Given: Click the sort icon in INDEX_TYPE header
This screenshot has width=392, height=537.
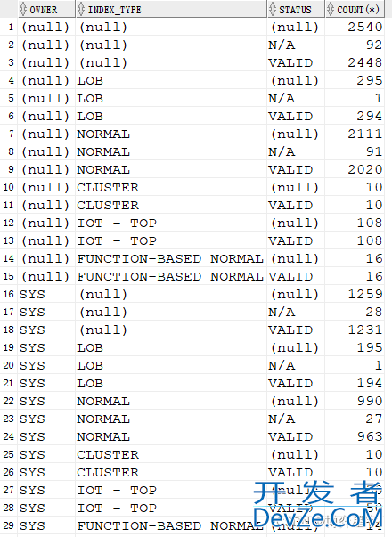Looking at the screenshot, I should coord(81,9).
